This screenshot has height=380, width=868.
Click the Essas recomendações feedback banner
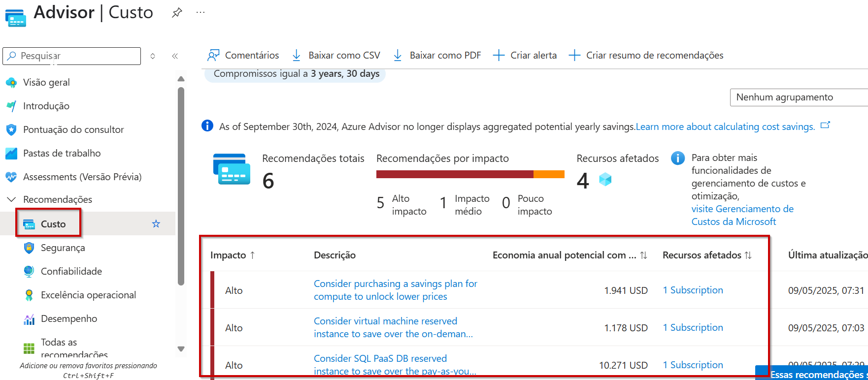pos(812,373)
